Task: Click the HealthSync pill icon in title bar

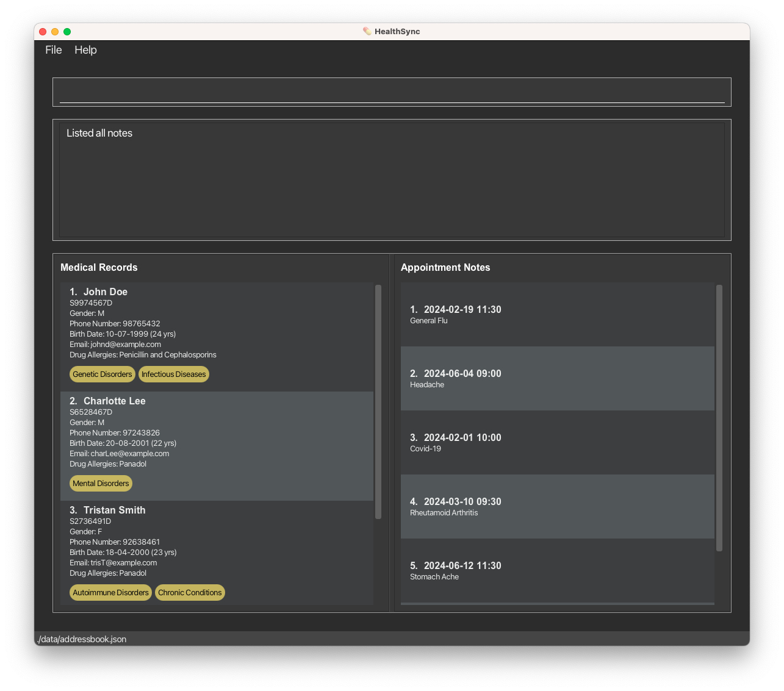Action: tap(367, 31)
